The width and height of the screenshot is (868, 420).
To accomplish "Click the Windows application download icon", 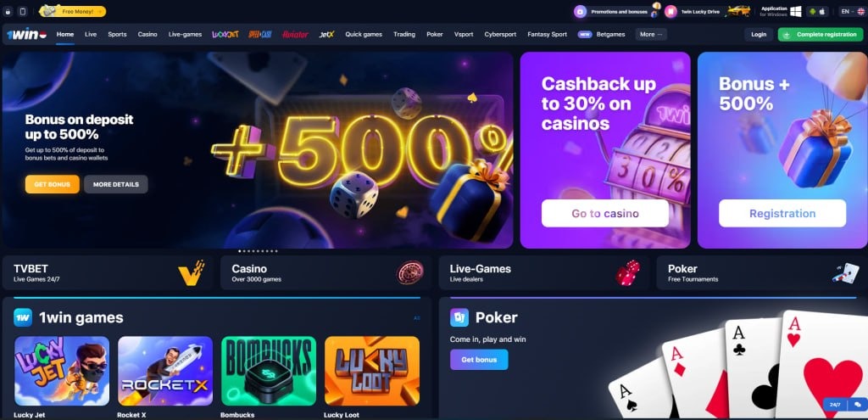I will pyautogui.click(x=796, y=11).
